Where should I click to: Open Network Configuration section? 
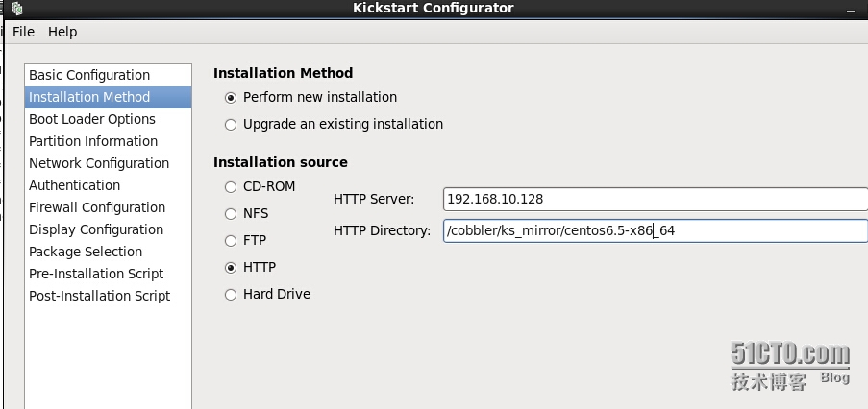pos(108,163)
